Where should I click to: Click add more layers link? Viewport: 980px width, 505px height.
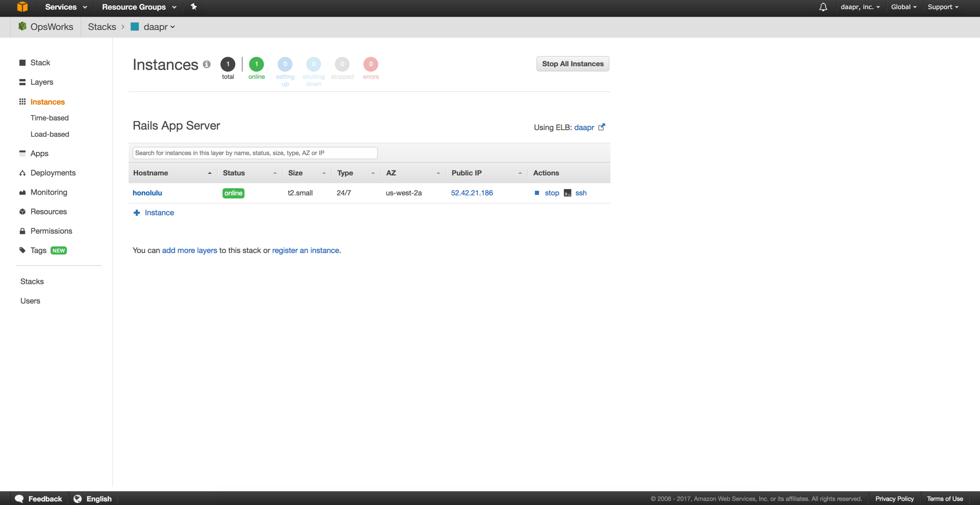[189, 250]
